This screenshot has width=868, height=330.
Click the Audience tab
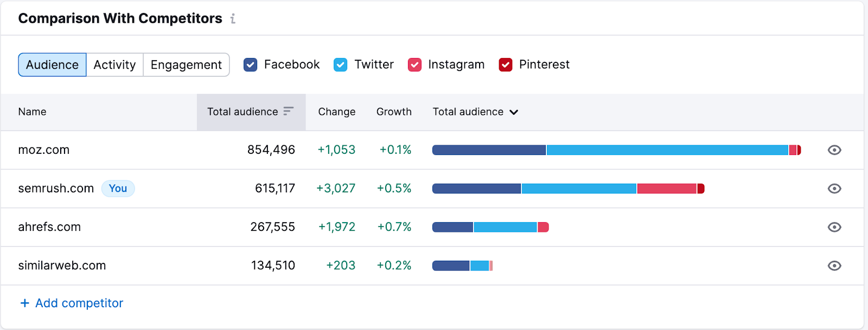[52, 64]
